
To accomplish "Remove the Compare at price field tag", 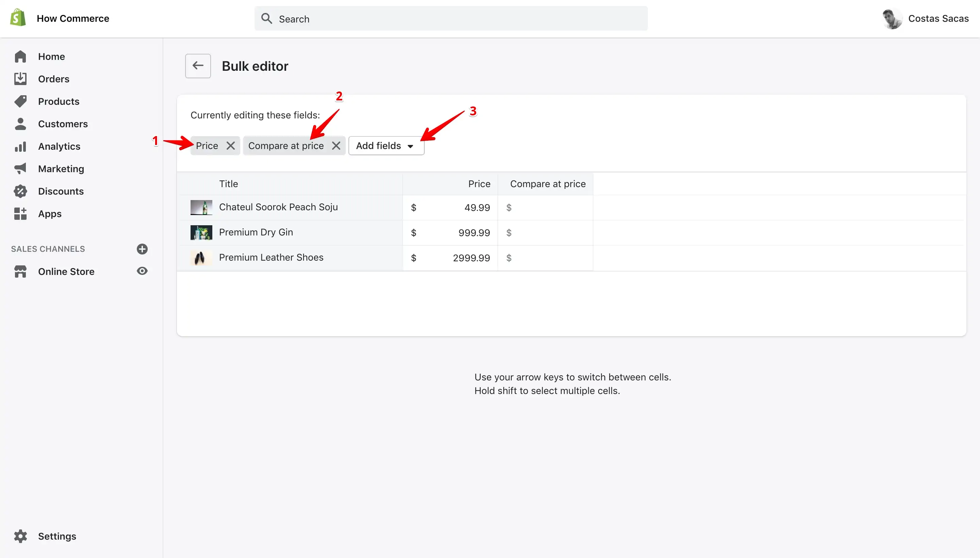I will pos(336,146).
